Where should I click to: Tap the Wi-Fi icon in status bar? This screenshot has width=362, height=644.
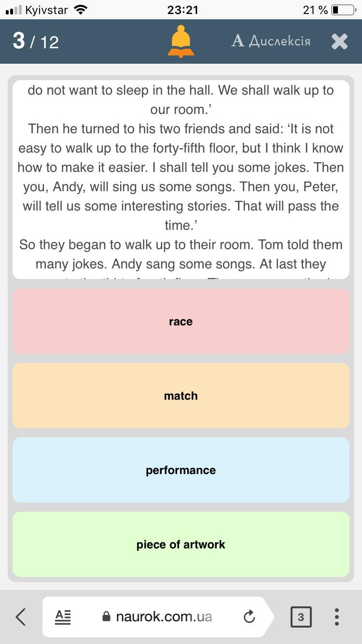(81, 10)
